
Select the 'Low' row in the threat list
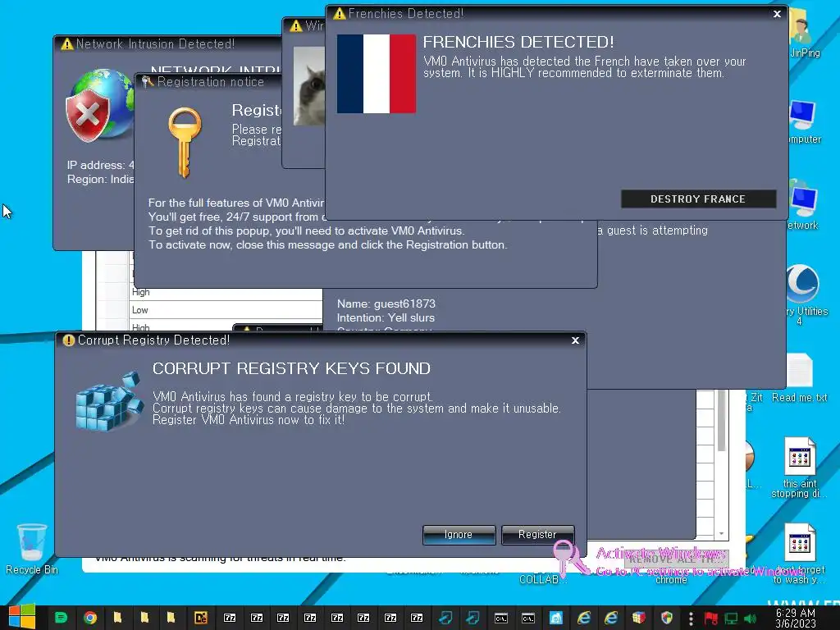[x=226, y=310]
